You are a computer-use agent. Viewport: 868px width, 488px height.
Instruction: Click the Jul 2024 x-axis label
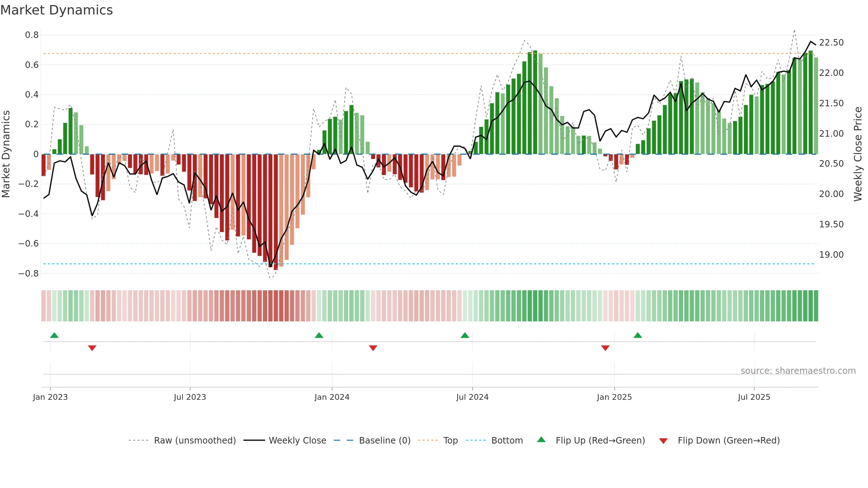click(x=472, y=397)
